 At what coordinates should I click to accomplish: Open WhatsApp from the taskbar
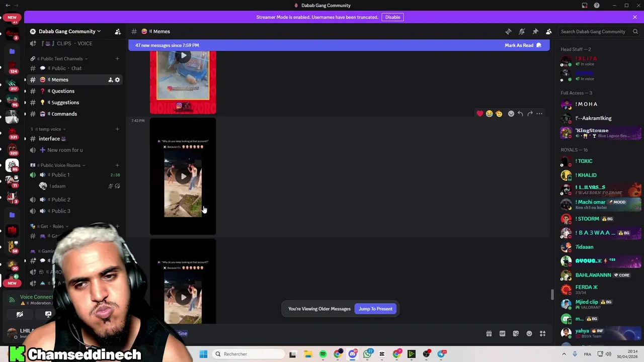[x=368, y=354]
